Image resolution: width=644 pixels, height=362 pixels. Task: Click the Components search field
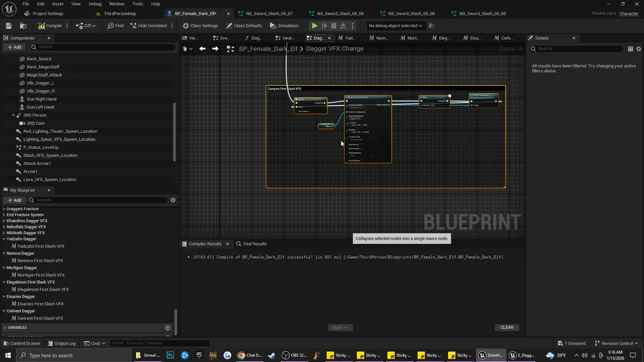click(x=103, y=47)
